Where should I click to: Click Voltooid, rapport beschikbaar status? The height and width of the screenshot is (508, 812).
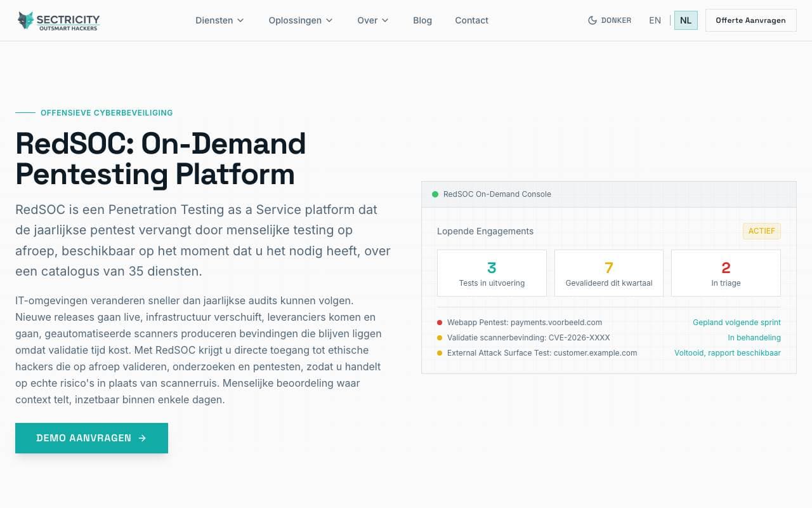pos(728,353)
